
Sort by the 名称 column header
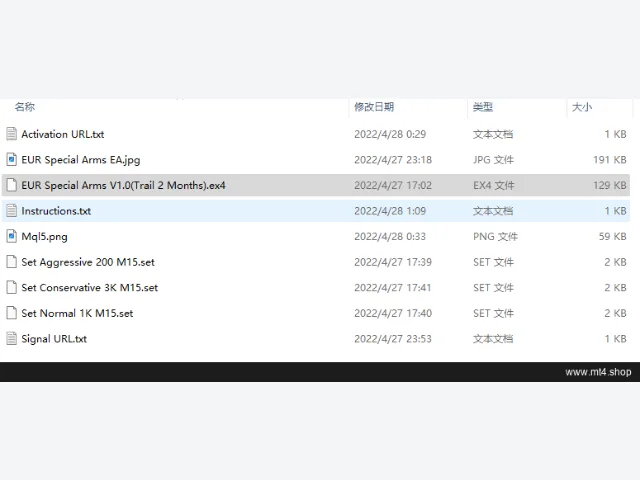[x=25, y=107]
